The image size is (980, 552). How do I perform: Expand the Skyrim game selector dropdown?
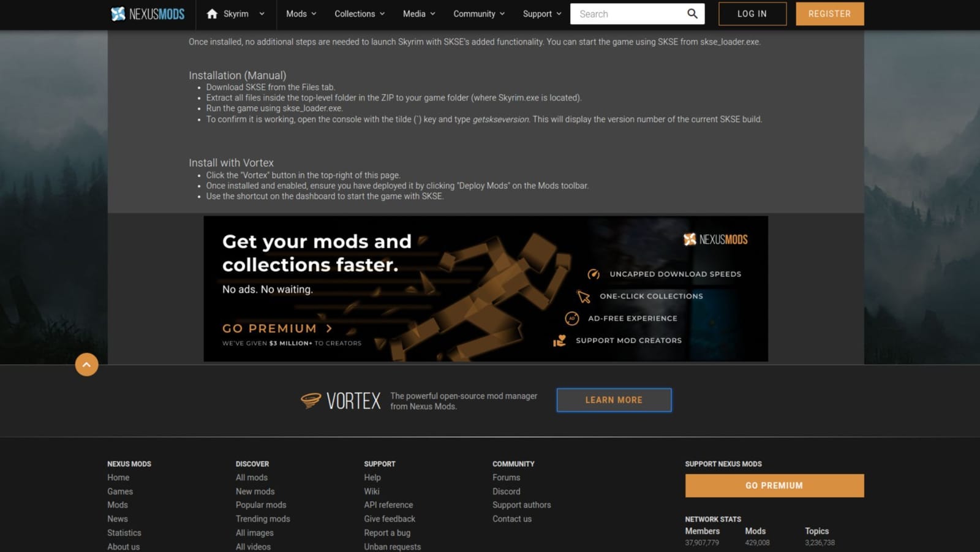[x=262, y=13]
